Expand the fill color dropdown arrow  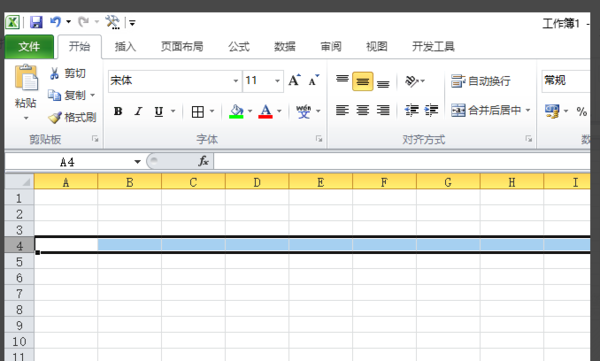pyautogui.click(x=250, y=111)
